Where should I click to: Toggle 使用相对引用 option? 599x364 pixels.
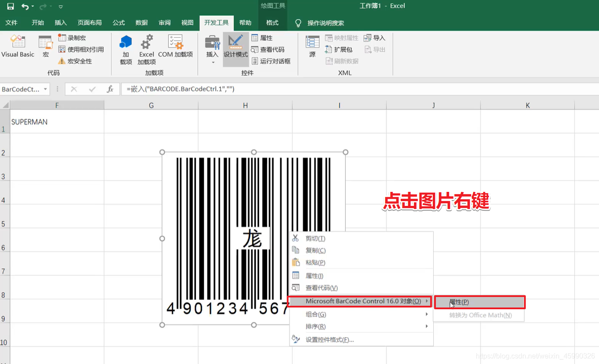pyautogui.click(x=81, y=49)
